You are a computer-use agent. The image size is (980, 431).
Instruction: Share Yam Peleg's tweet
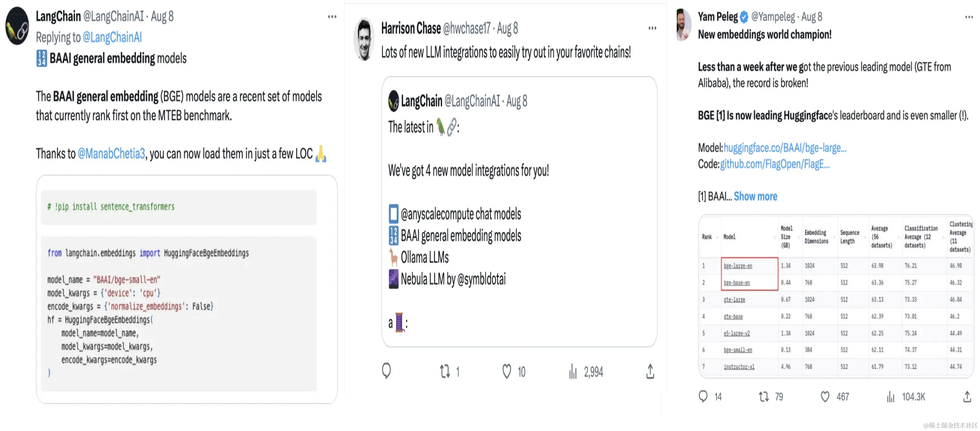(967, 396)
